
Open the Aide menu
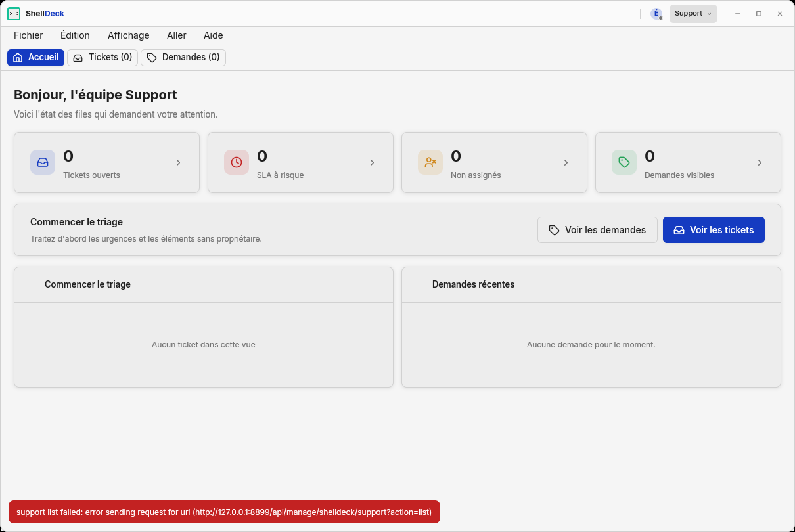(x=214, y=35)
